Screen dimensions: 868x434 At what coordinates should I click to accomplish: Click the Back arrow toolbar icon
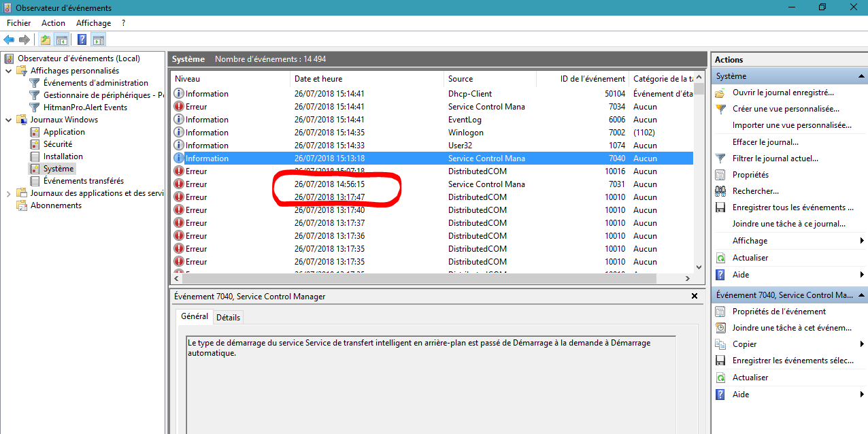tap(10, 39)
